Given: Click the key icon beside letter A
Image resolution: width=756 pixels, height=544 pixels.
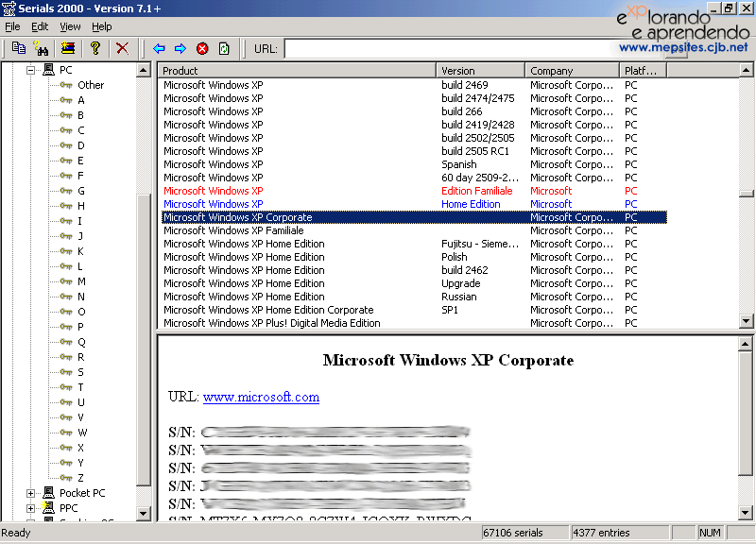Looking at the screenshot, I should pyautogui.click(x=66, y=100).
